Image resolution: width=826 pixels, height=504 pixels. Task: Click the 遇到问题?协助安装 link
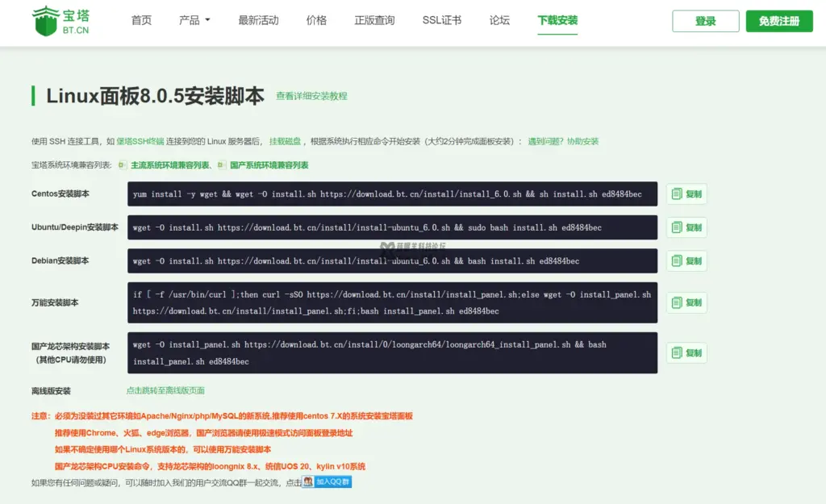coord(563,141)
